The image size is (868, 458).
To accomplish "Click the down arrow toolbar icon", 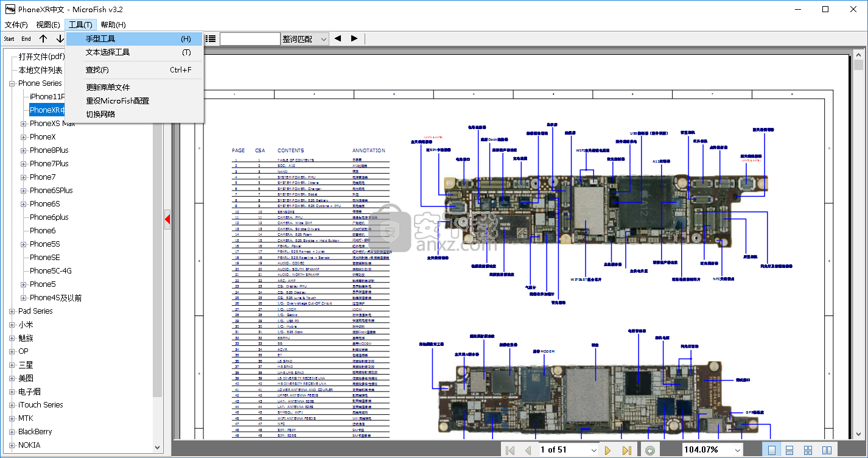I will point(60,39).
